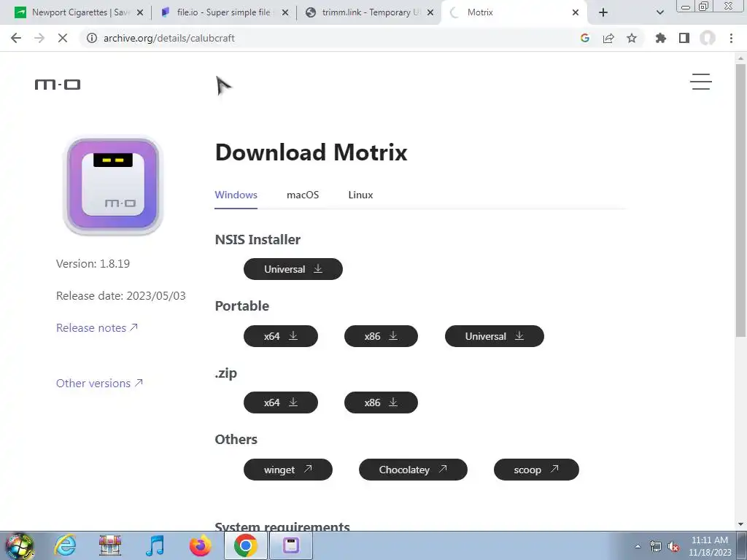Click the address bar URL
This screenshot has height=560, width=747.
pos(169,38)
